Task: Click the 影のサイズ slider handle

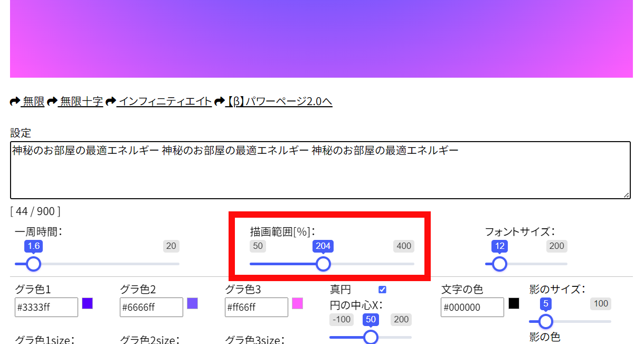Action: [546, 321]
